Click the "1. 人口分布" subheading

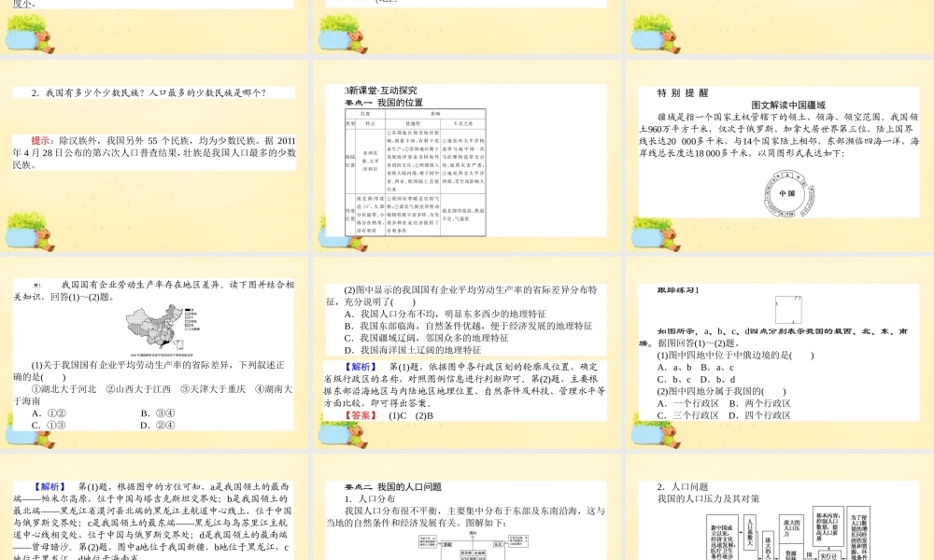coord(369,498)
